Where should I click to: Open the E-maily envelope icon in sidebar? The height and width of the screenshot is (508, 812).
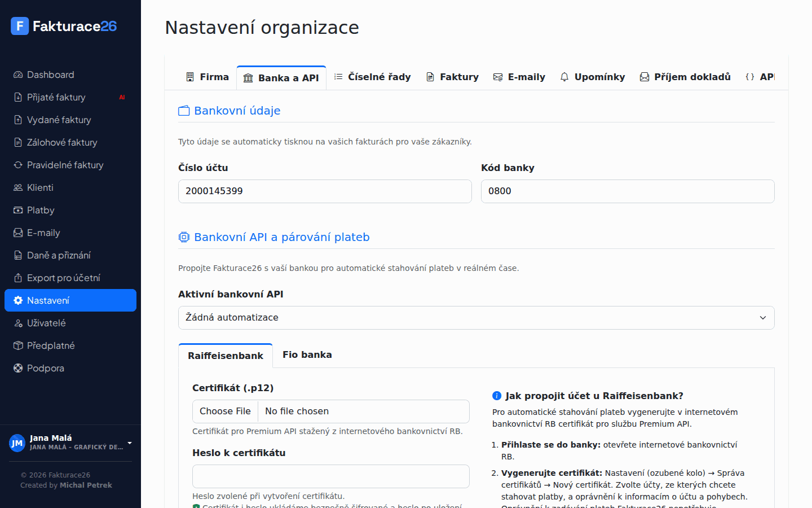pos(18,233)
